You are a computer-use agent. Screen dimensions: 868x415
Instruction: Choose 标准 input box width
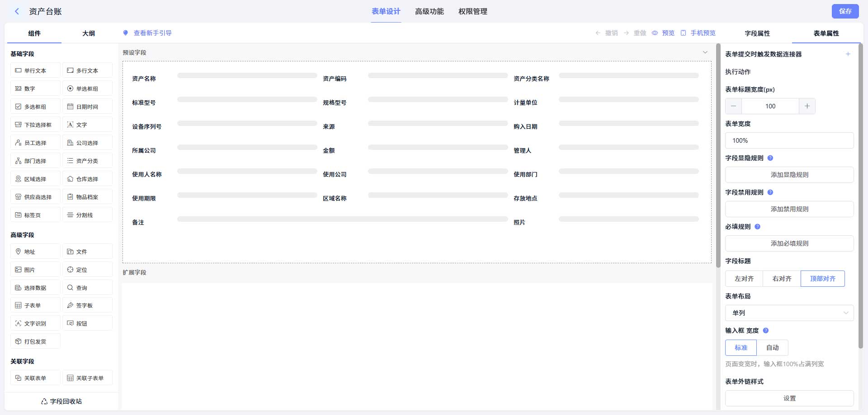pos(741,348)
